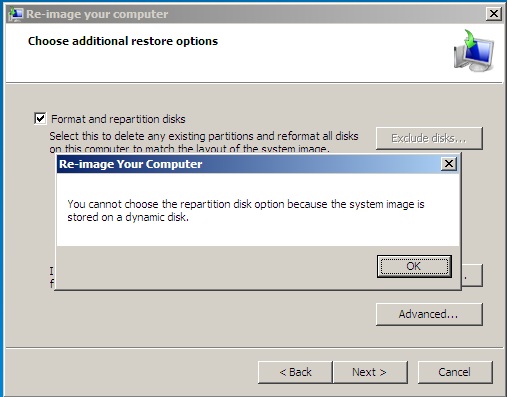Proceed with the Next button
This screenshot has width=507, height=397.
click(370, 372)
